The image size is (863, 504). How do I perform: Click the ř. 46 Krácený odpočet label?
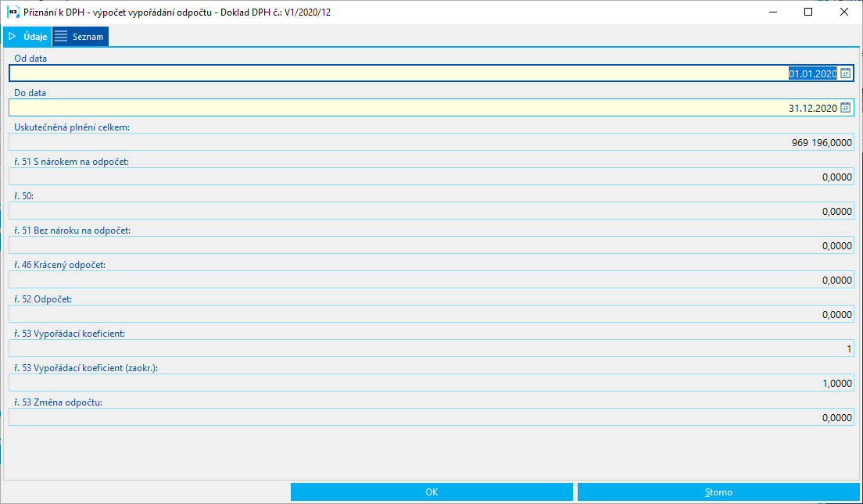point(60,265)
